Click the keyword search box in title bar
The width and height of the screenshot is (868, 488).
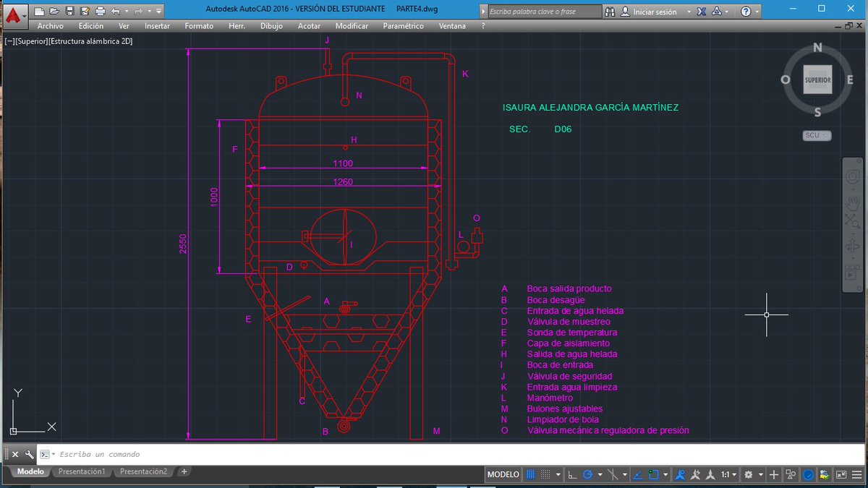click(x=544, y=12)
